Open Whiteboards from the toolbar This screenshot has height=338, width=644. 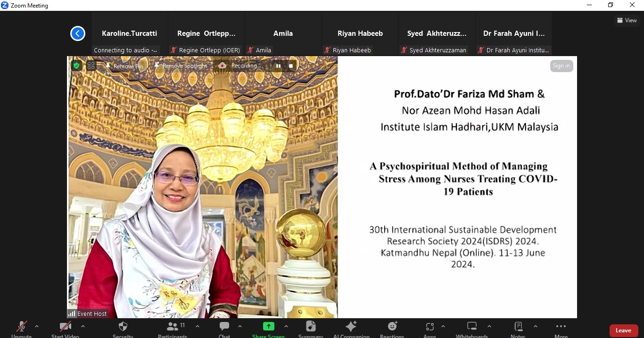point(472,328)
